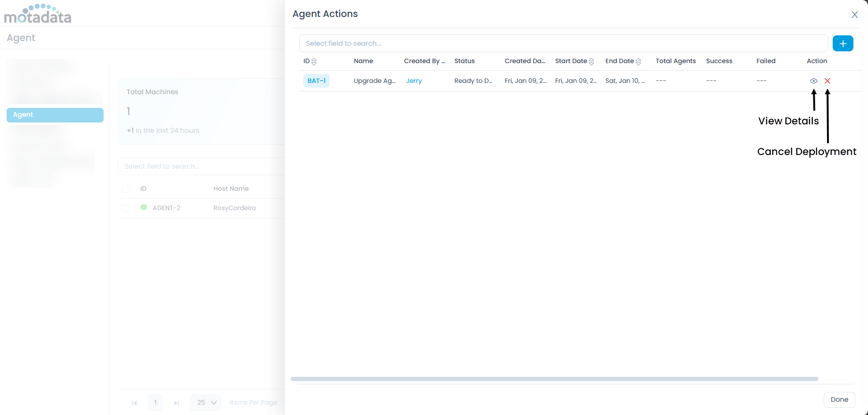The height and width of the screenshot is (415, 868).
Task: Click the motadata logo
Action: (x=38, y=14)
